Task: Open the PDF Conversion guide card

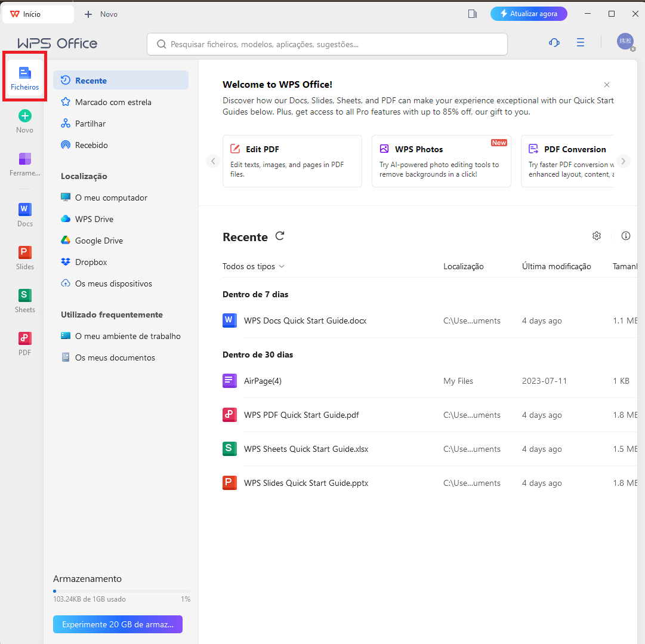Action: (x=567, y=161)
